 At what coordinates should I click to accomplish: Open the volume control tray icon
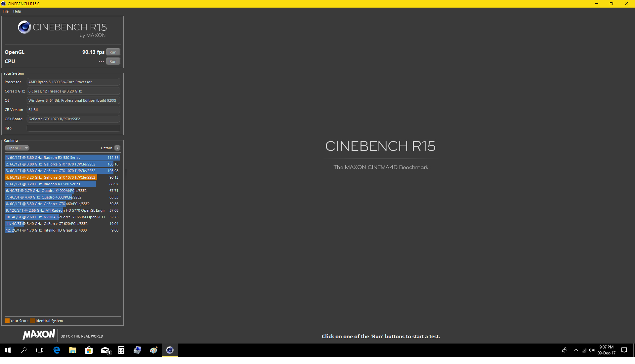pos(592,350)
